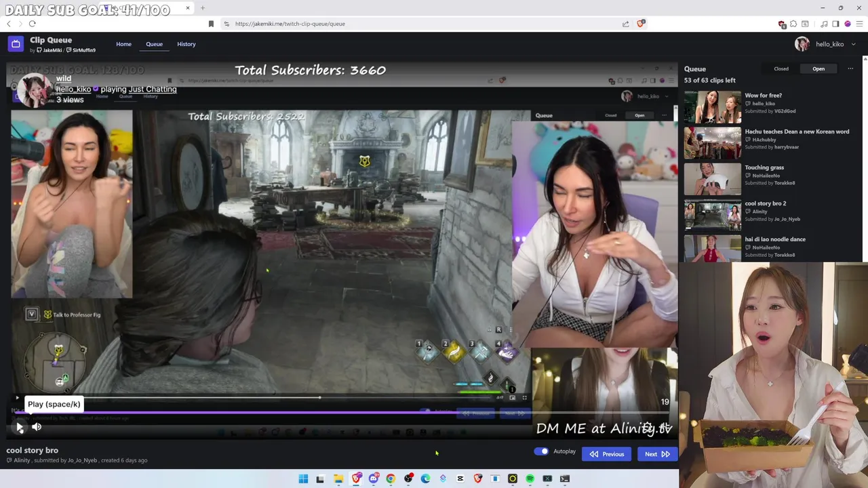
Task: Skip to the Next clip
Action: 657,454
